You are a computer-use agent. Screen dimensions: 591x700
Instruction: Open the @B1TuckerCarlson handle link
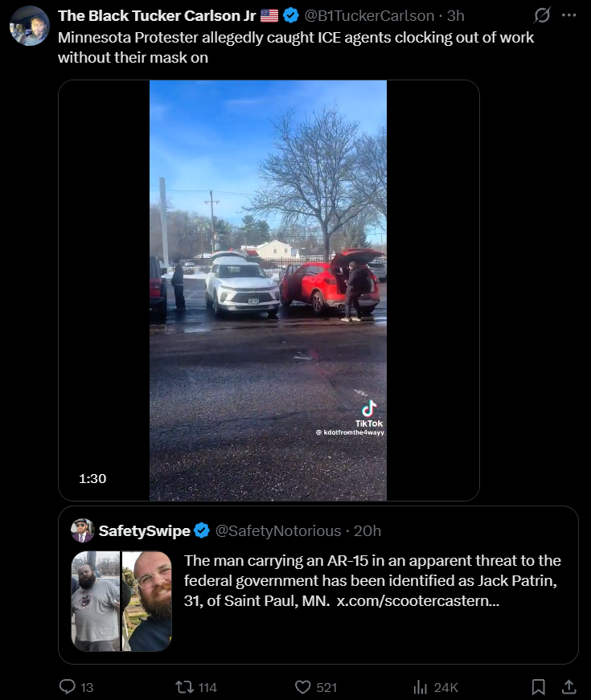pyautogui.click(x=369, y=15)
